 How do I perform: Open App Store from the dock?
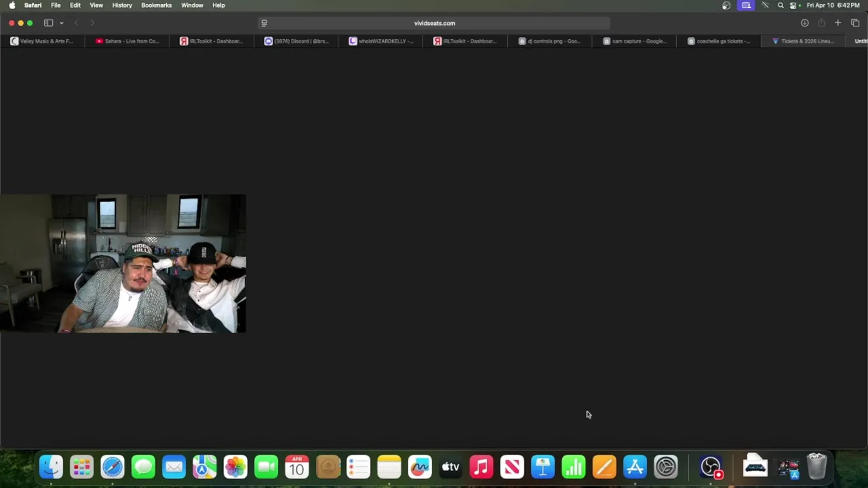635,467
